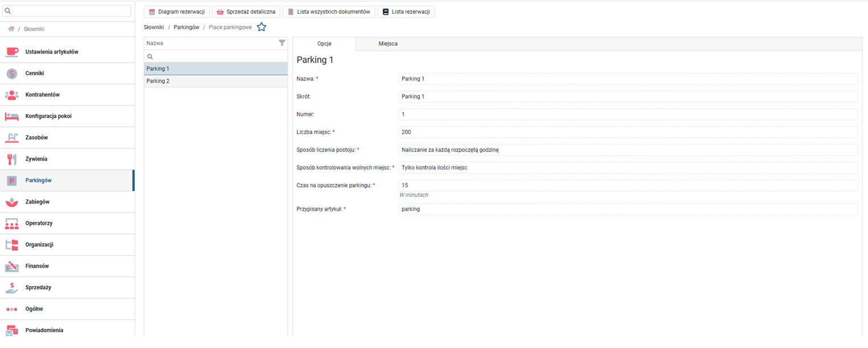Click the filter funnel icon in Nazwa column
The width and height of the screenshot is (868, 348).
tap(282, 43)
